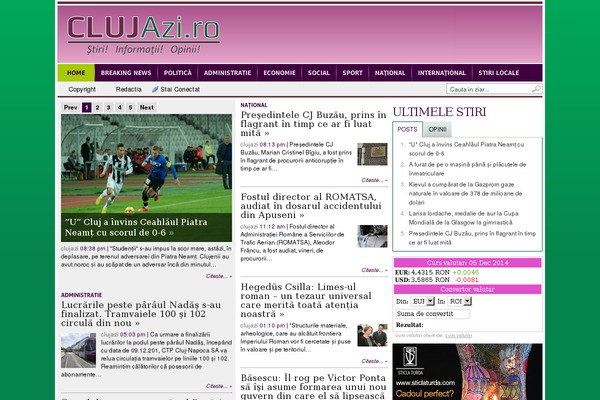Switch to the POSTS tab
The height and width of the screenshot is (400, 600).
pyautogui.click(x=407, y=129)
